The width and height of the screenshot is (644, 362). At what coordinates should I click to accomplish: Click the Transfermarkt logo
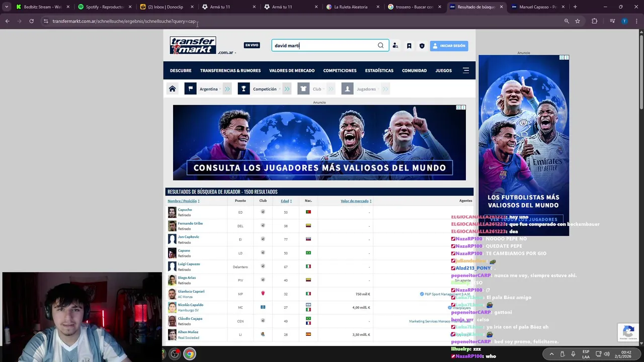(193, 46)
